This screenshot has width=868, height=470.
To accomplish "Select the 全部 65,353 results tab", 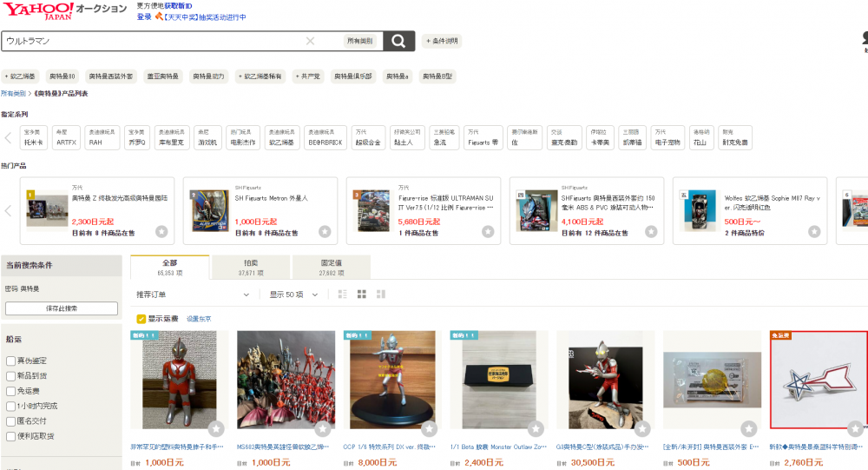I will 170,268.
